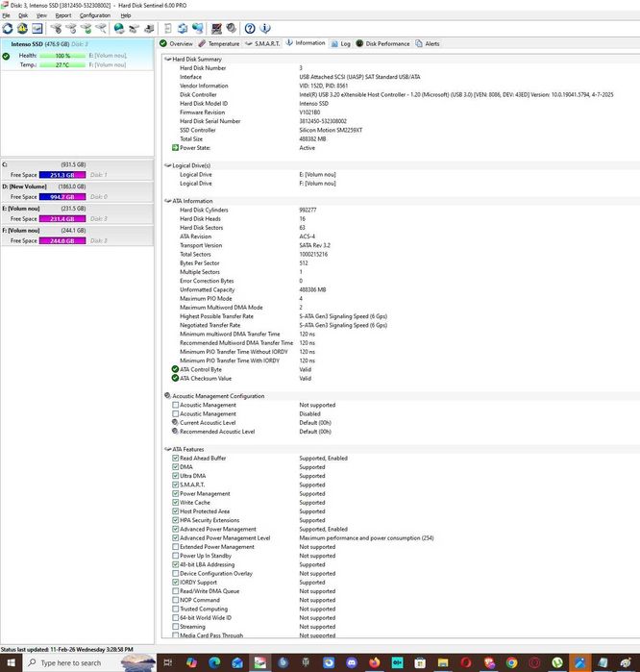Click the blue 'i' About icon
This screenshot has height=672, width=640.
[265, 29]
